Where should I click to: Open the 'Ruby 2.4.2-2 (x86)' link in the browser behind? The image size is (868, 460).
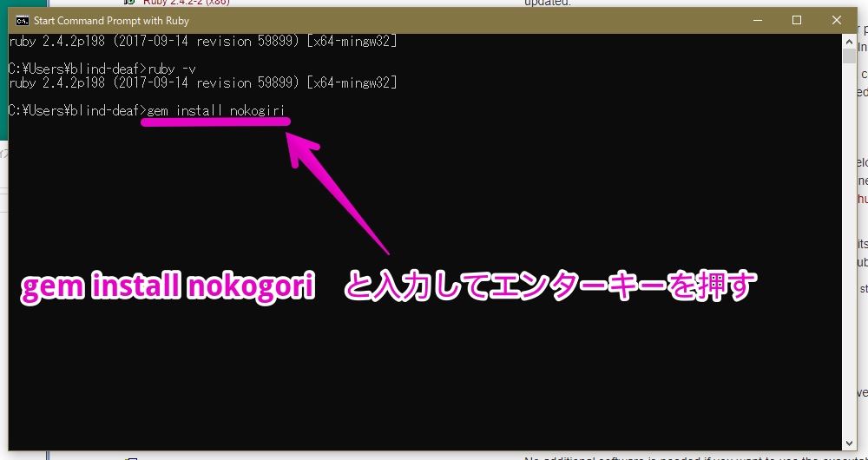click(x=186, y=3)
